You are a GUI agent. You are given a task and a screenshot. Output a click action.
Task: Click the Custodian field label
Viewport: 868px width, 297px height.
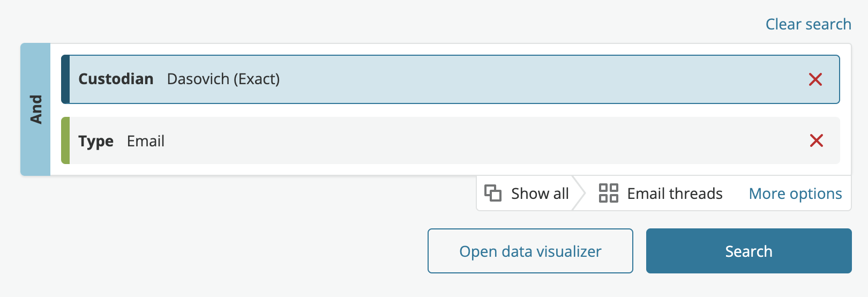(116, 79)
